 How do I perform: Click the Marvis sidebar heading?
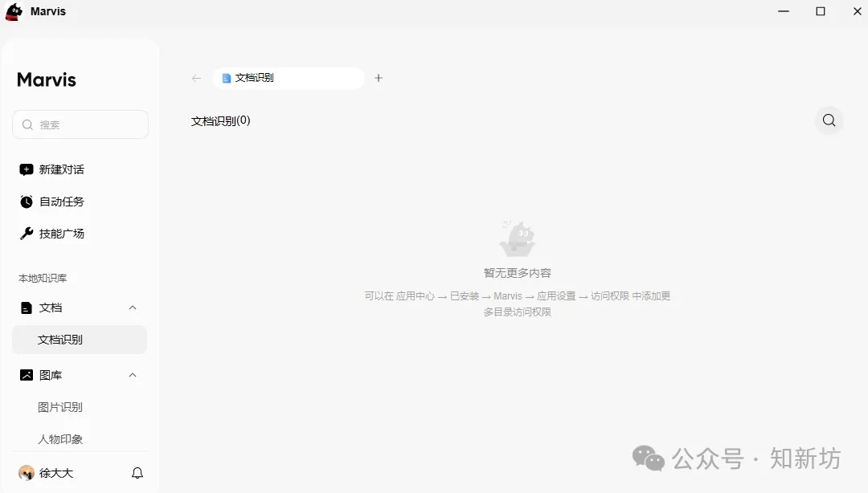point(47,79)
